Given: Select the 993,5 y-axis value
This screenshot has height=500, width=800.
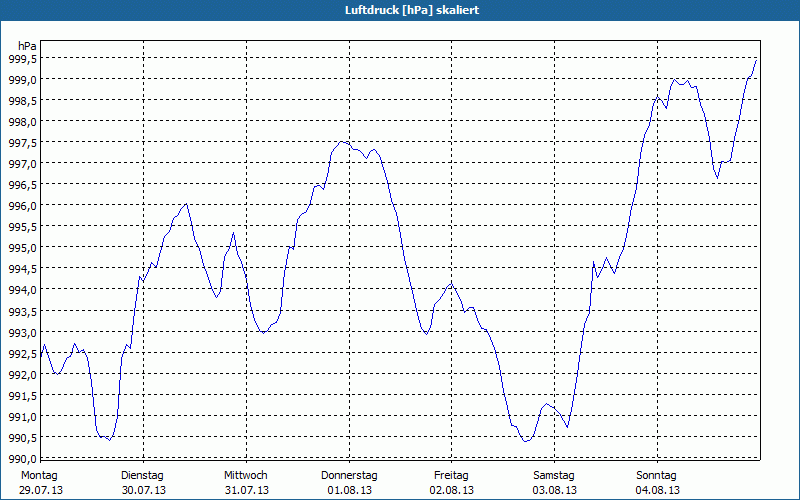Looking at the screenshot, I should coord(22,311).
